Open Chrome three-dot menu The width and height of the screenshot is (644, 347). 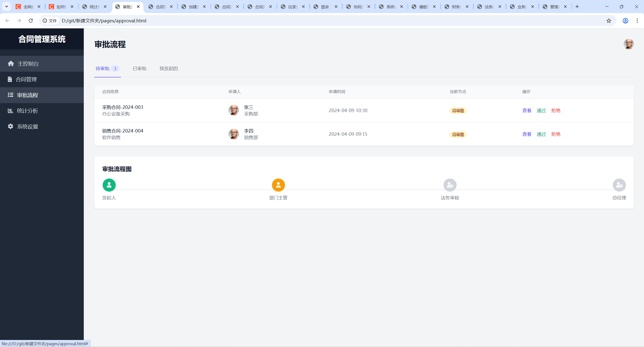click(637, 21)
